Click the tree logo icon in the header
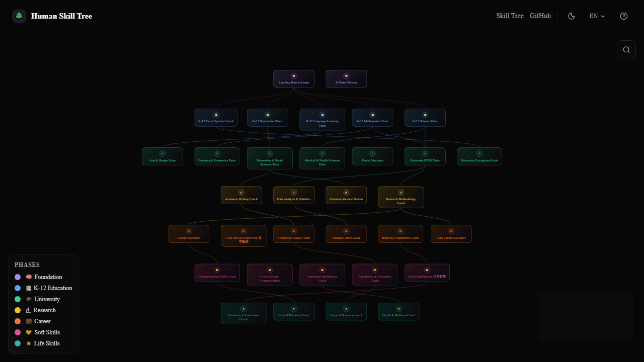 19,16
